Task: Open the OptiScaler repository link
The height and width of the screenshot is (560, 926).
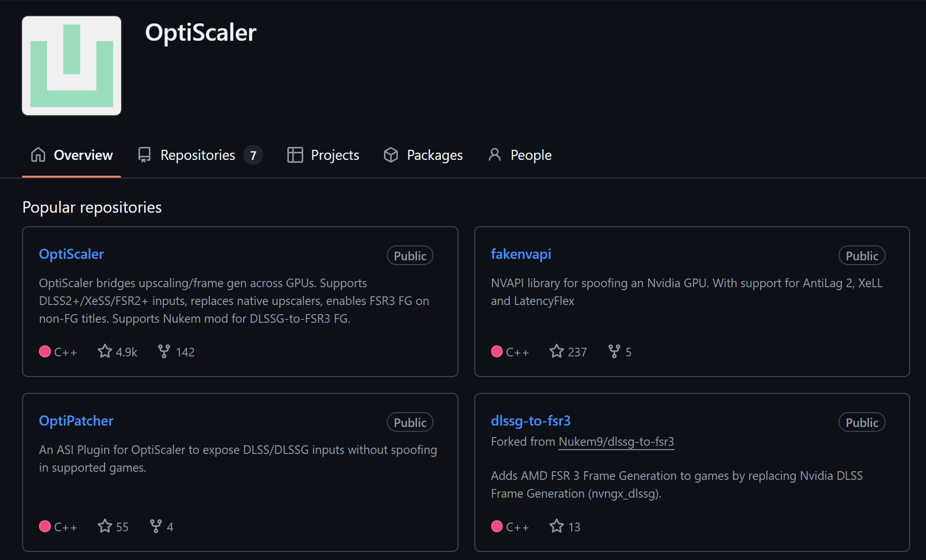Action: (71, 254)
